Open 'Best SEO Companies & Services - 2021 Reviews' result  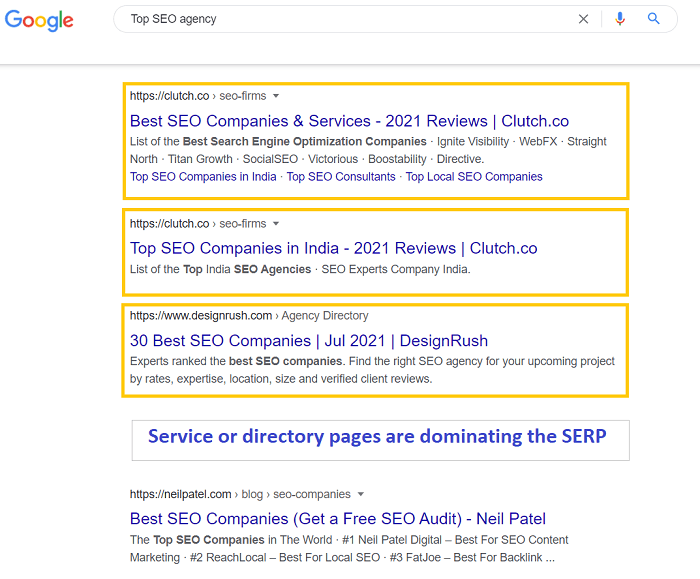coord(349,121)
